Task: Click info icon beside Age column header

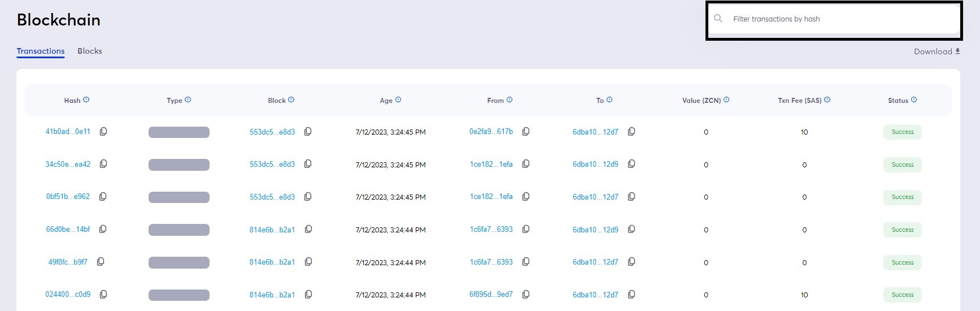Action: tap(398, 100)
